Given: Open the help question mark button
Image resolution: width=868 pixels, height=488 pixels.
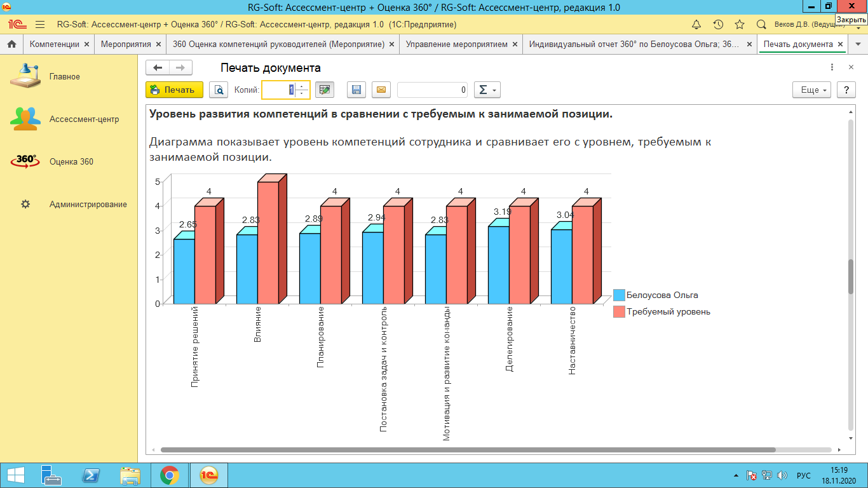Looking at the screenshot, I should click(846, 90).
